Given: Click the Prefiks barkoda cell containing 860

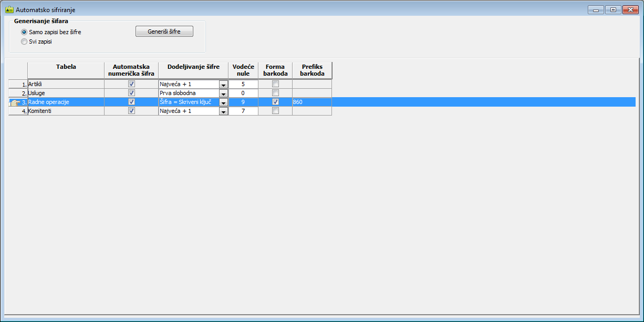Looking at the screenshot, I should coord(311,102).
